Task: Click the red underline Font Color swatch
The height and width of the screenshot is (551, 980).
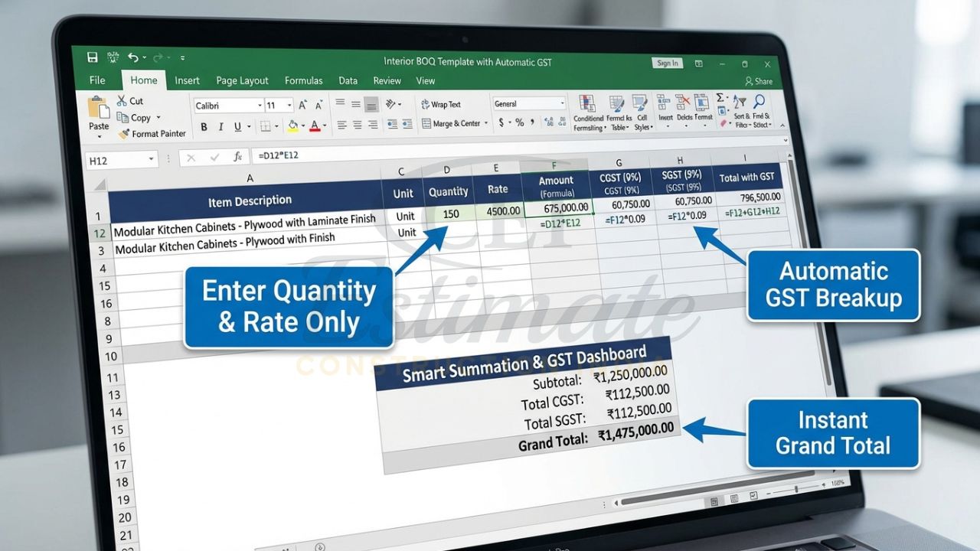Action: 314,127
